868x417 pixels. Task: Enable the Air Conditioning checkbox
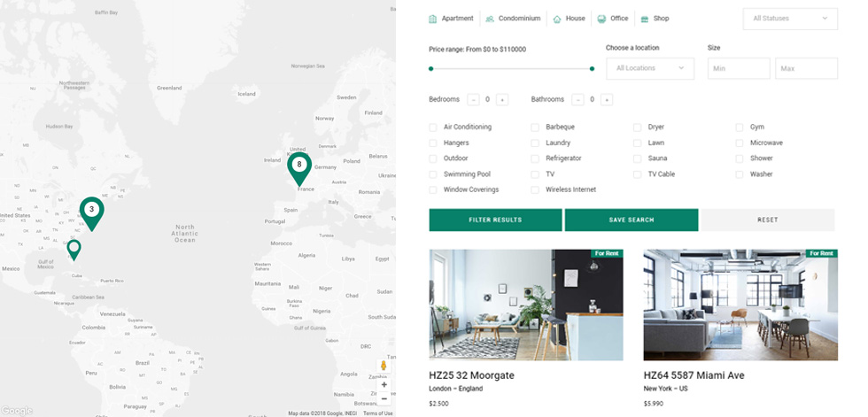tap(433, 127)
